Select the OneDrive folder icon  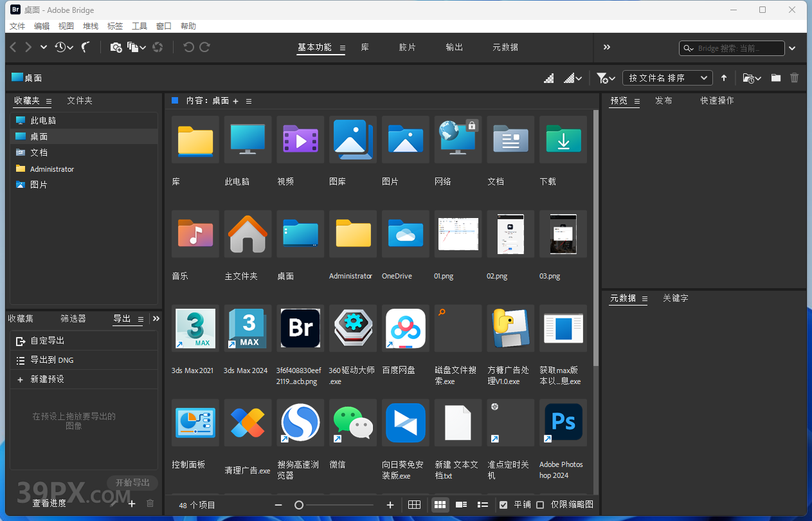[406, 233]
